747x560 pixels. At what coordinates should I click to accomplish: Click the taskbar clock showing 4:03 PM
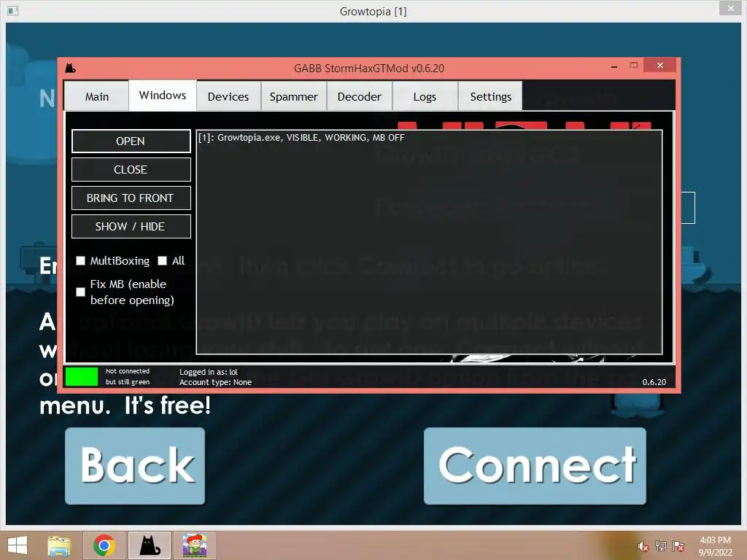click(715, 546)
